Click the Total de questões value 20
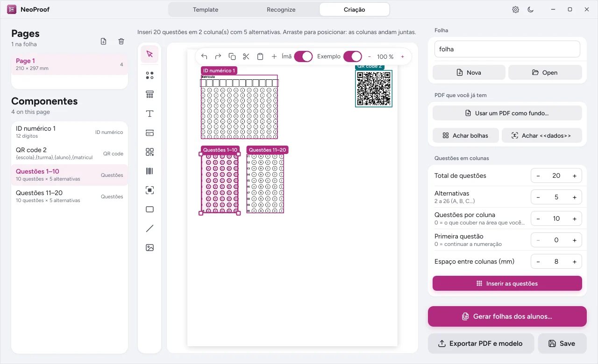 (x=556, y=176)
